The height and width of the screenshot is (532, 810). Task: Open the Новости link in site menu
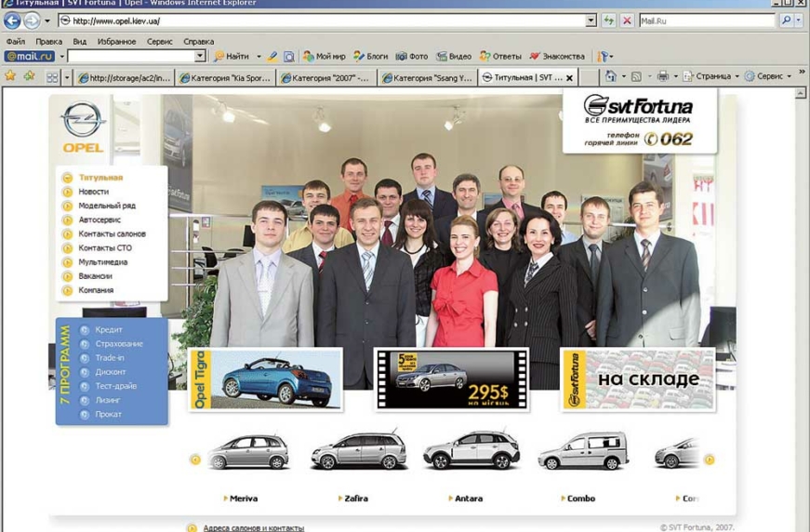click(93, 192)
